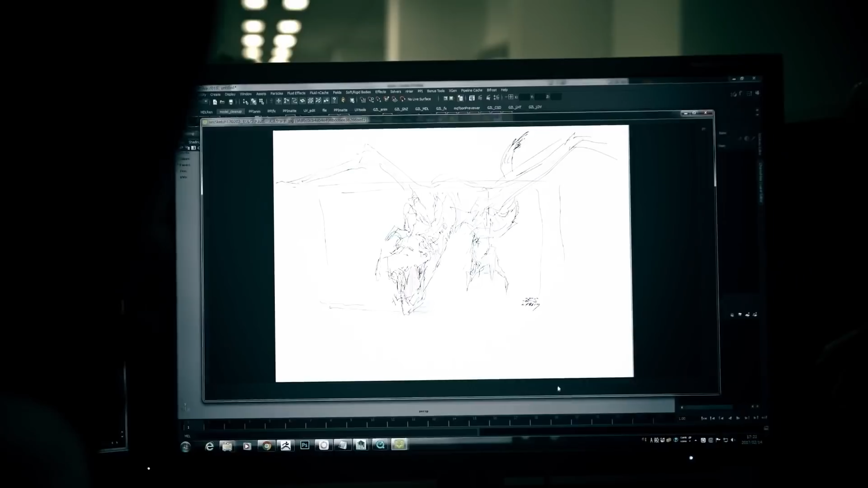Image resolution: width=868 pixels, height=488 pixels.
Task: Select by hierarchy mode icon
Action: pos(245,102)
